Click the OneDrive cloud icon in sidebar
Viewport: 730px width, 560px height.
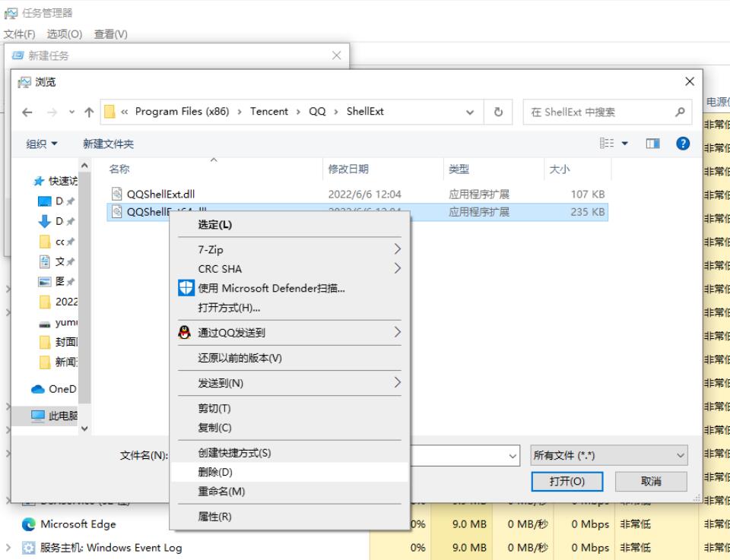(38, 389)
